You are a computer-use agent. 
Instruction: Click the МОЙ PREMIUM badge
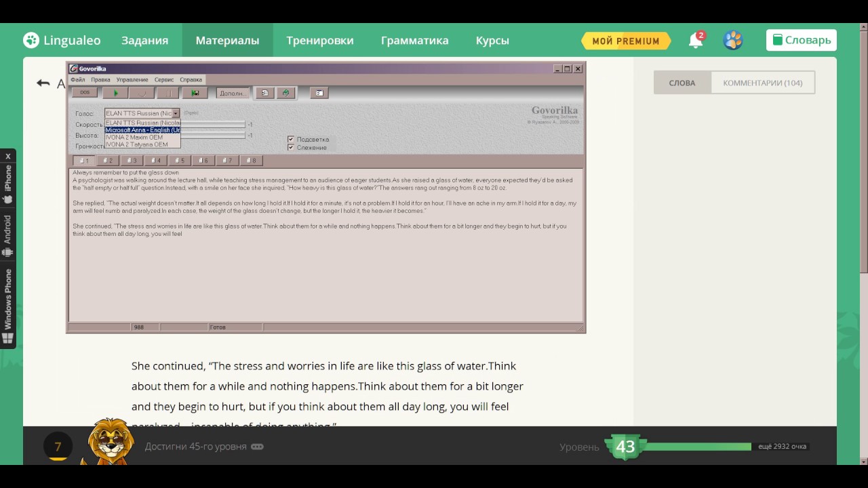tap(625, 41)
